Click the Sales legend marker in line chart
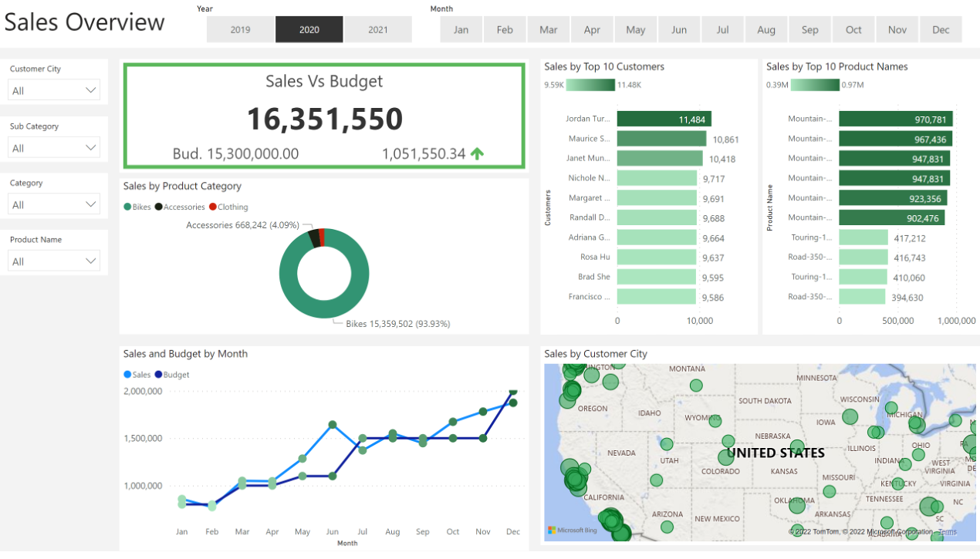Screen dimensions: 980x559 [127, 375]
